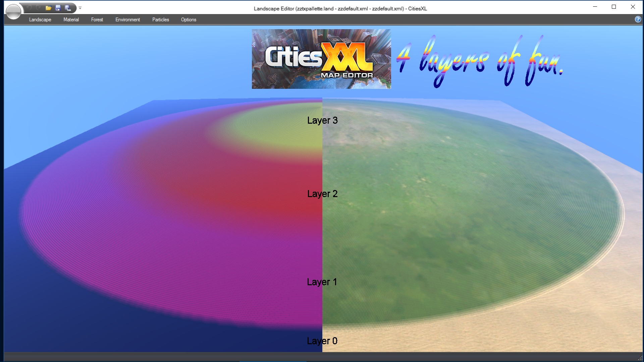Go to the Particles tab

pyautogui.click(x=161, y=19)
